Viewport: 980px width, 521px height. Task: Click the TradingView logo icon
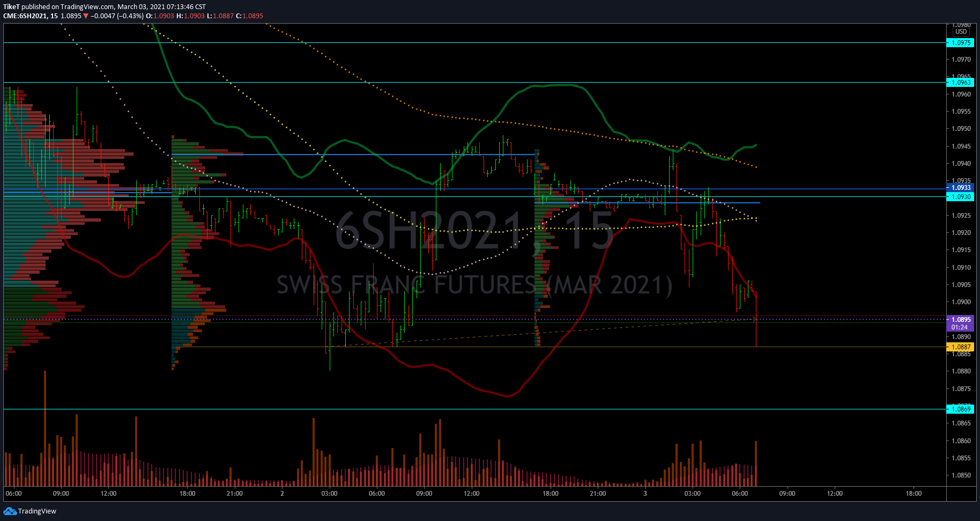click(10, 511)
